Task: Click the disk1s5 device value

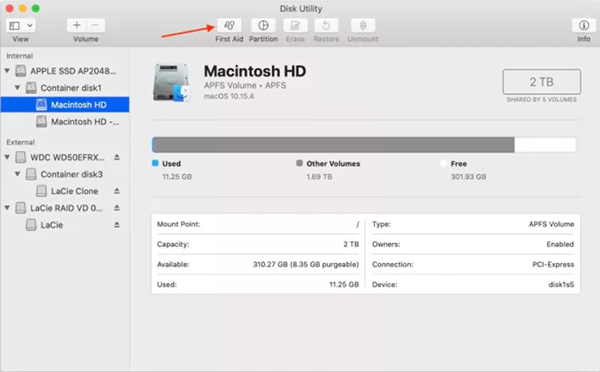Action: click(561, 284)
